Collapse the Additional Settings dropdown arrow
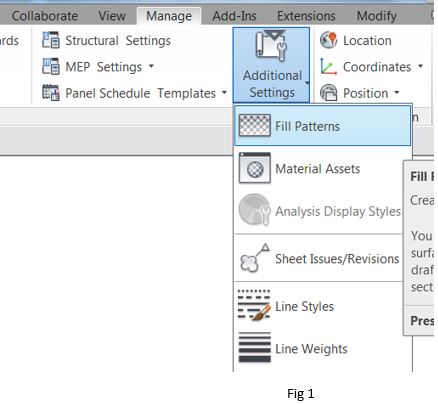Viewport: 438px width, 404px height. coord(307,83)
